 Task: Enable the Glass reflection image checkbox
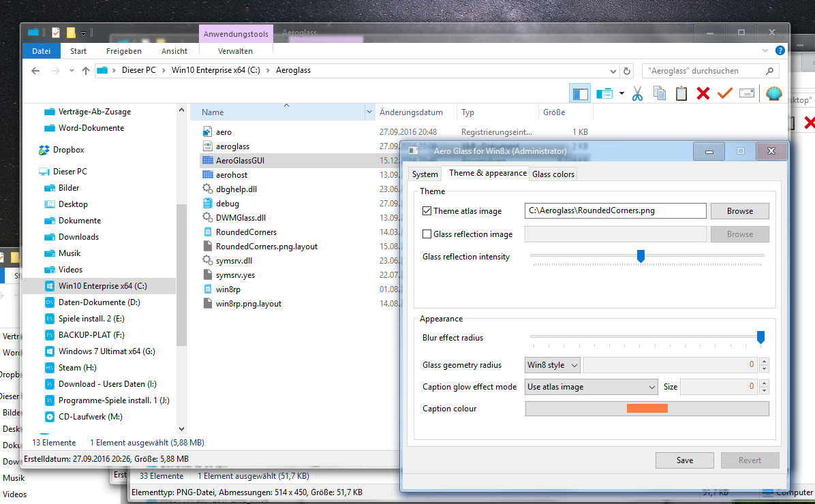[x=427, y=234]
